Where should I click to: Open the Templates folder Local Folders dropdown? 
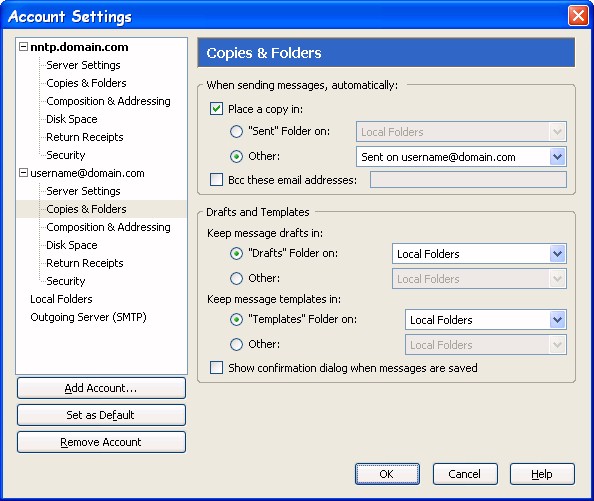pyautogui.click(x=486, y=320)
